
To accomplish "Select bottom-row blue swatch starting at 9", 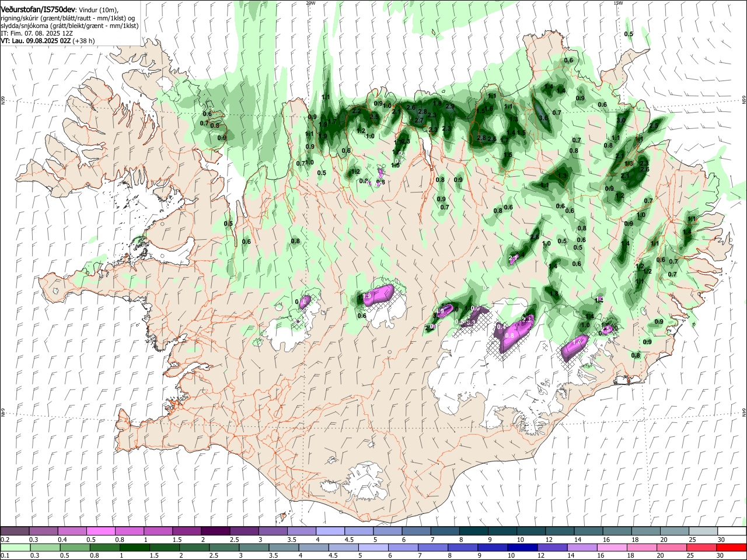I will (492, 547).
